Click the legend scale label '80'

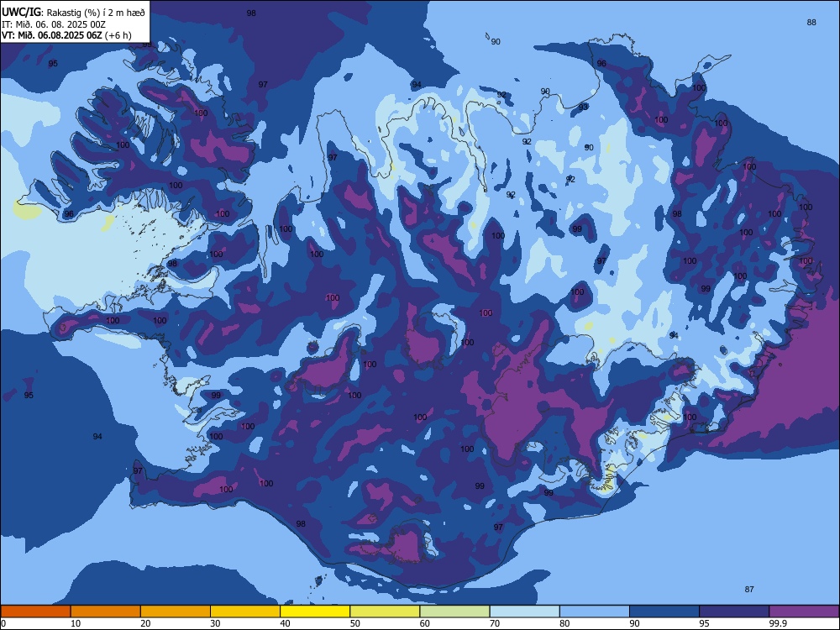point(564,623)
